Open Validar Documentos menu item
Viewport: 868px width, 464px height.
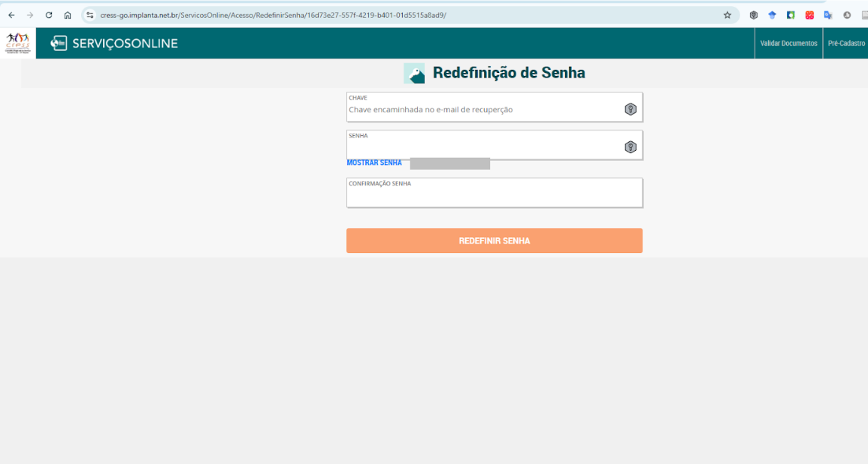coord(788,43)
